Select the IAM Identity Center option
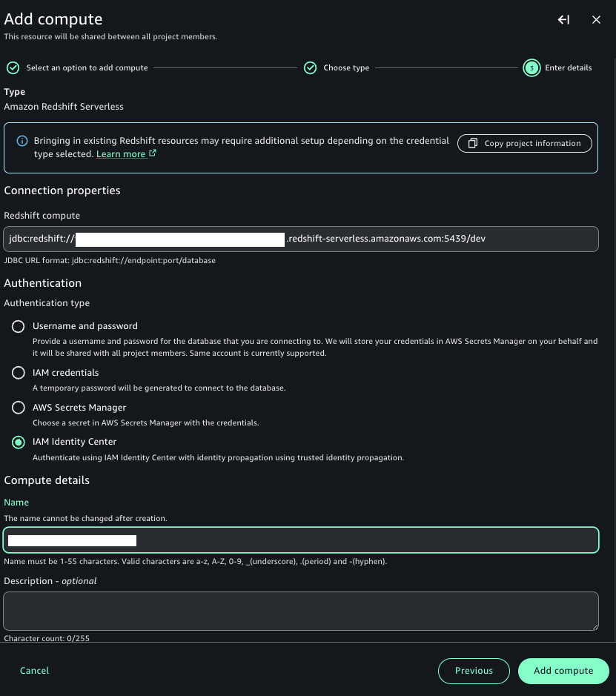The image size is (616, 696). pyautogui.click(x=19, y=443)
